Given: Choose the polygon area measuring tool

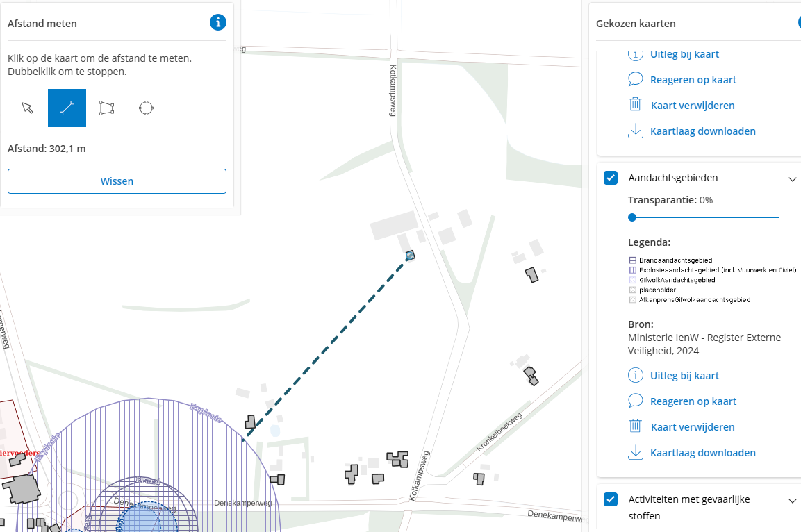Looking at the screenshot, I should coord(106,108).
